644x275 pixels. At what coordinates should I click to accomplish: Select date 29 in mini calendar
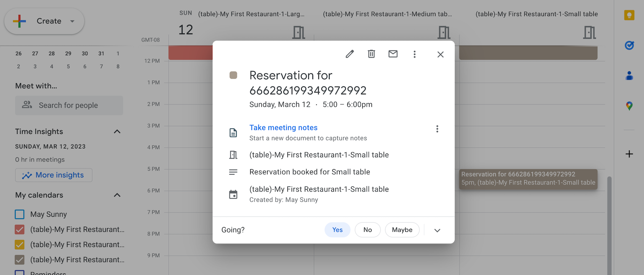(68, 54)
